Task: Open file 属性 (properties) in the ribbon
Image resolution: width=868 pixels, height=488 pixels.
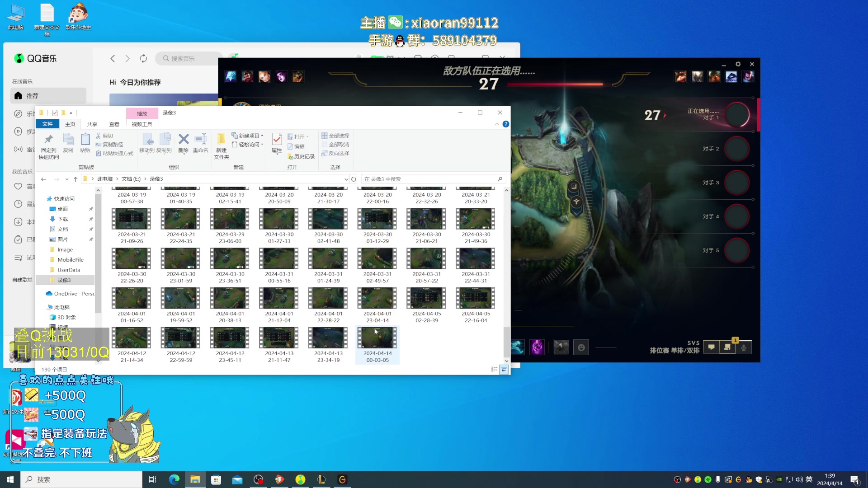Action: pos(277,143)
